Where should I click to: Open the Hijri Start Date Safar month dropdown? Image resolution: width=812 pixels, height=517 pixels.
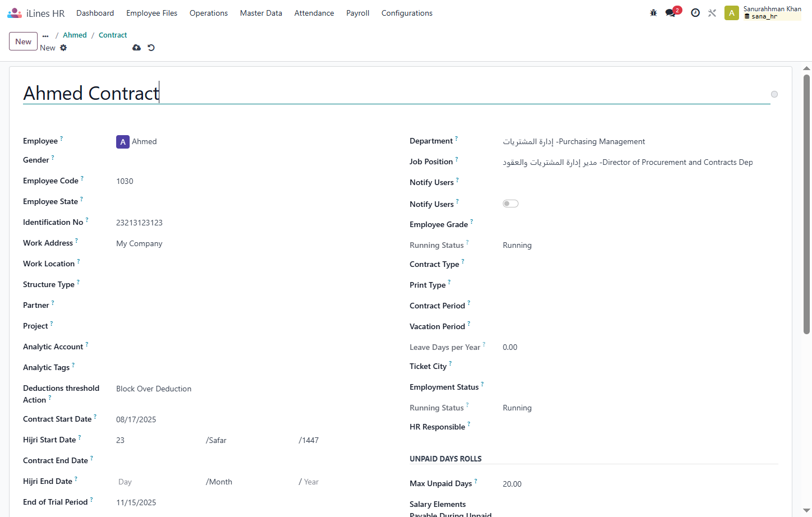tap(250, 440)
